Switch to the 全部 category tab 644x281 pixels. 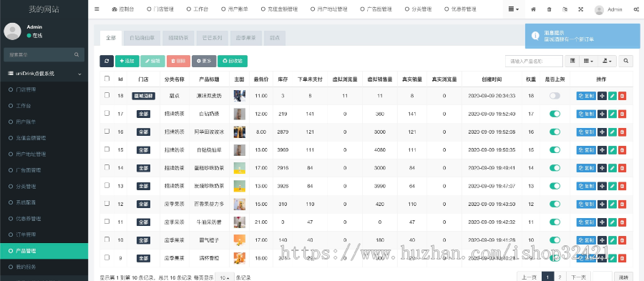coord(111,38)
